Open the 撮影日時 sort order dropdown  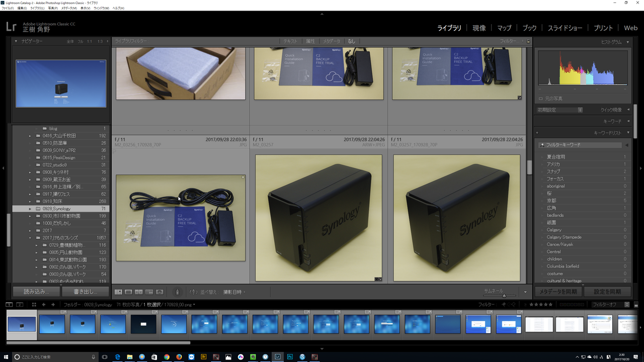pyautogui.click(x=235, y=292)
